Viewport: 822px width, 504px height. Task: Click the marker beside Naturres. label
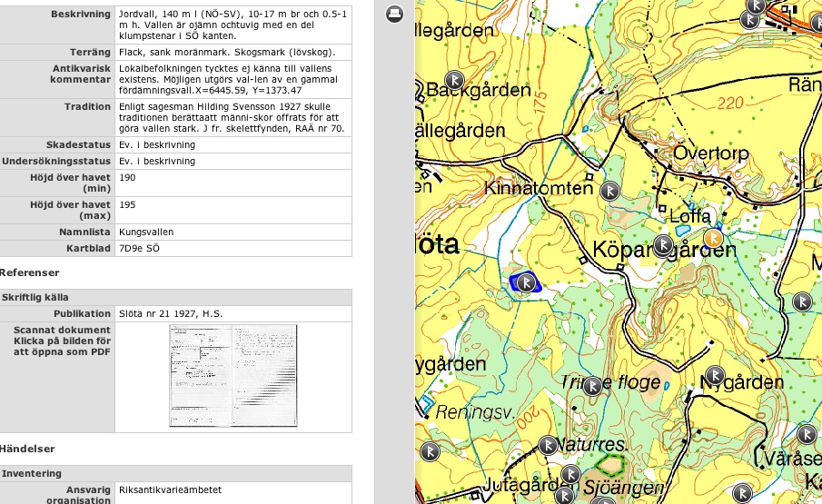(548, 445)
